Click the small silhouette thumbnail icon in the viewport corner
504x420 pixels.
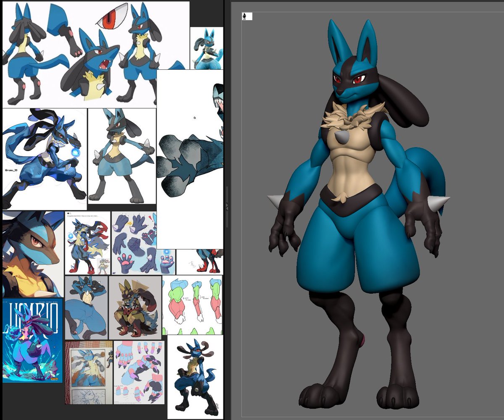[247, 16]
